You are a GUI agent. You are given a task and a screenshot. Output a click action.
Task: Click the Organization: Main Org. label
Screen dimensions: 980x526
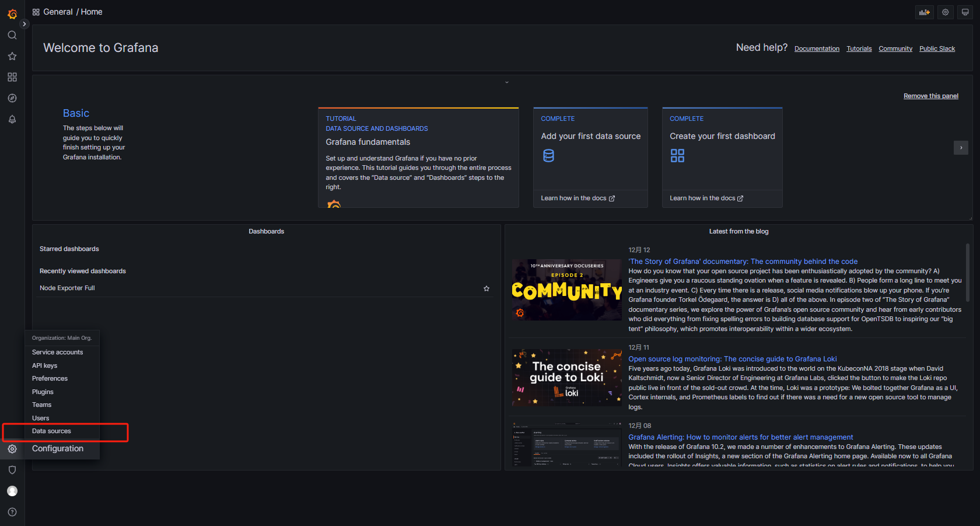tap(62, 338)
